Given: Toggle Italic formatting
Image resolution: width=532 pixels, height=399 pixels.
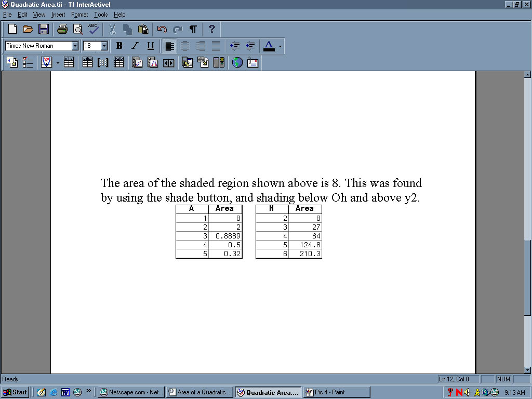Looking at the screenshot, I should click(x=135, y=46).
